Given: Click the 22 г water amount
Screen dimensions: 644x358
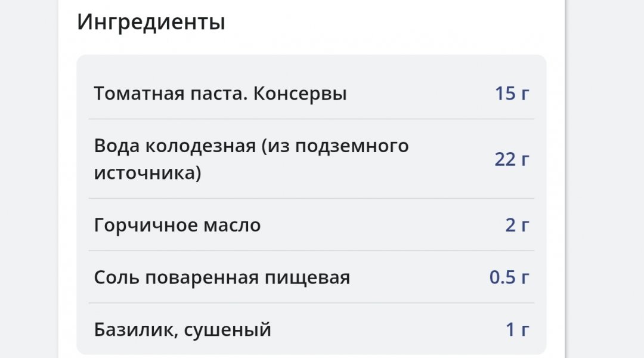Looking at the screenshot, I should (x=512, y=159).
